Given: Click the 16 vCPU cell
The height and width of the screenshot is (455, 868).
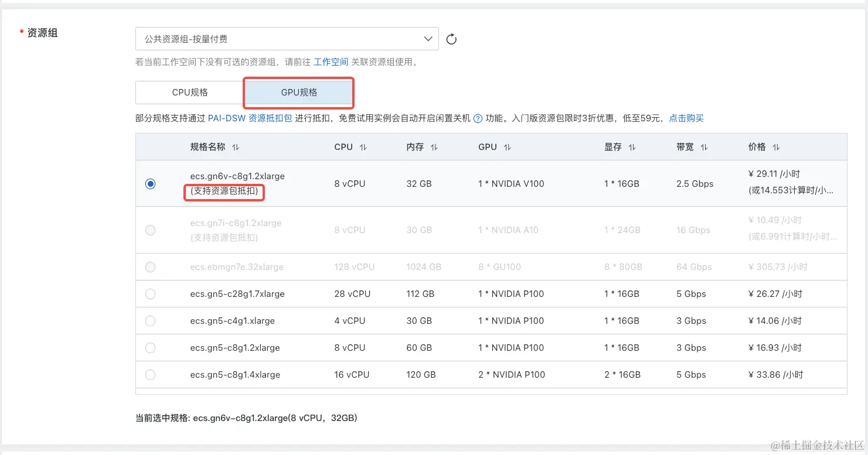Looking at the screenshot, I should pos(352,375).
